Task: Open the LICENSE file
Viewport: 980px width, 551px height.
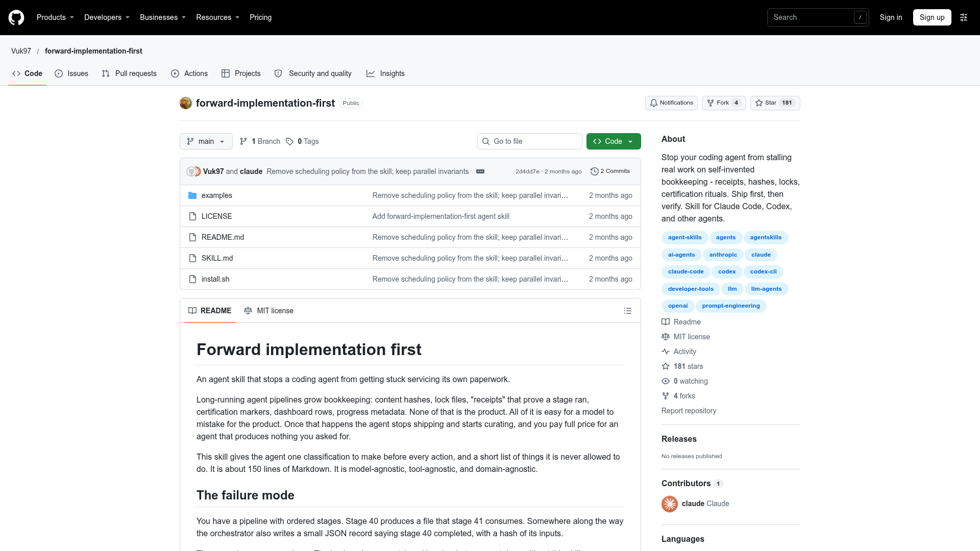Action: (217, 216)
